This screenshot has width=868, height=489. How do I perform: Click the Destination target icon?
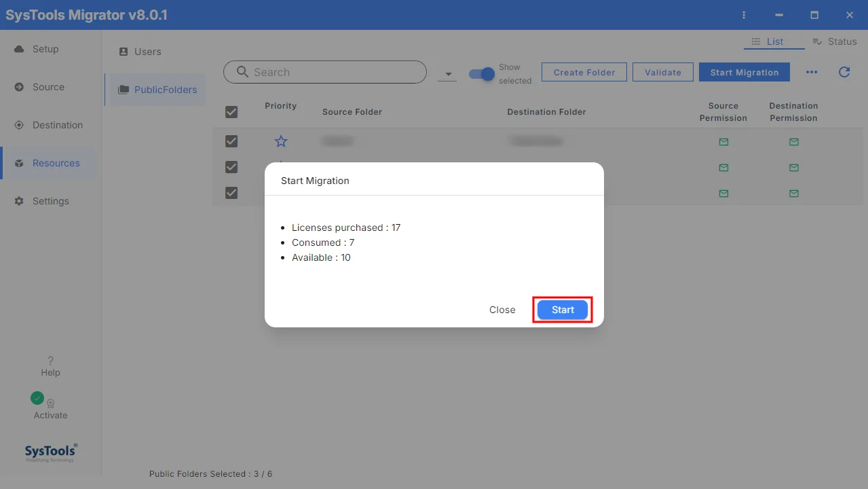pyautogui.click(x=19, y=125)
